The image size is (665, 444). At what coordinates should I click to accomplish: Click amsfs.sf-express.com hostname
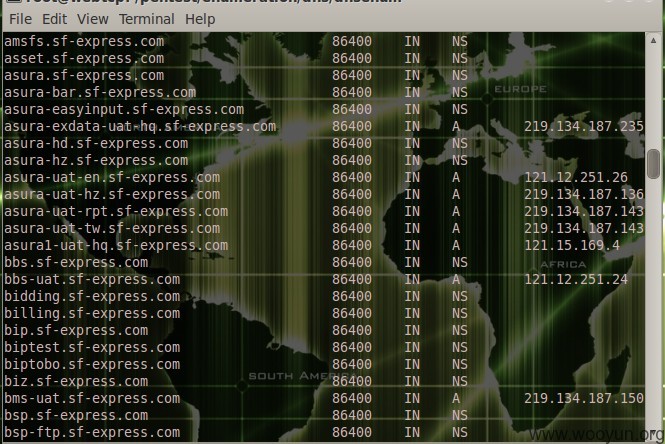click(x=84, y=42)
